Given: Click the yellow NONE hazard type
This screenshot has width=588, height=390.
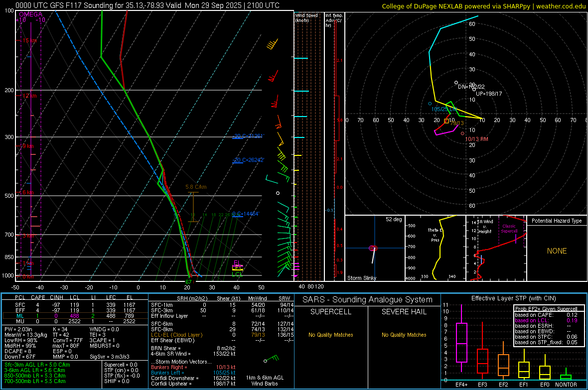Looking at the screenshot, I should click(557, 251).
